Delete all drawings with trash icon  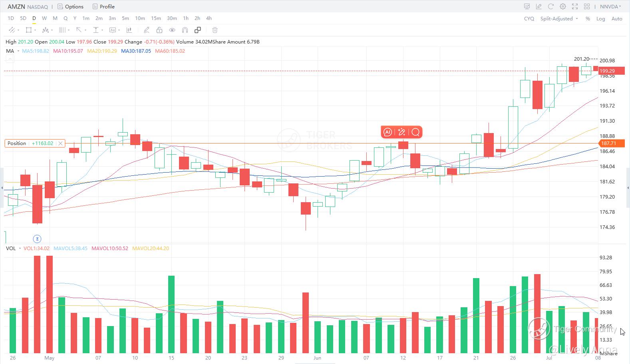point(215,30)
